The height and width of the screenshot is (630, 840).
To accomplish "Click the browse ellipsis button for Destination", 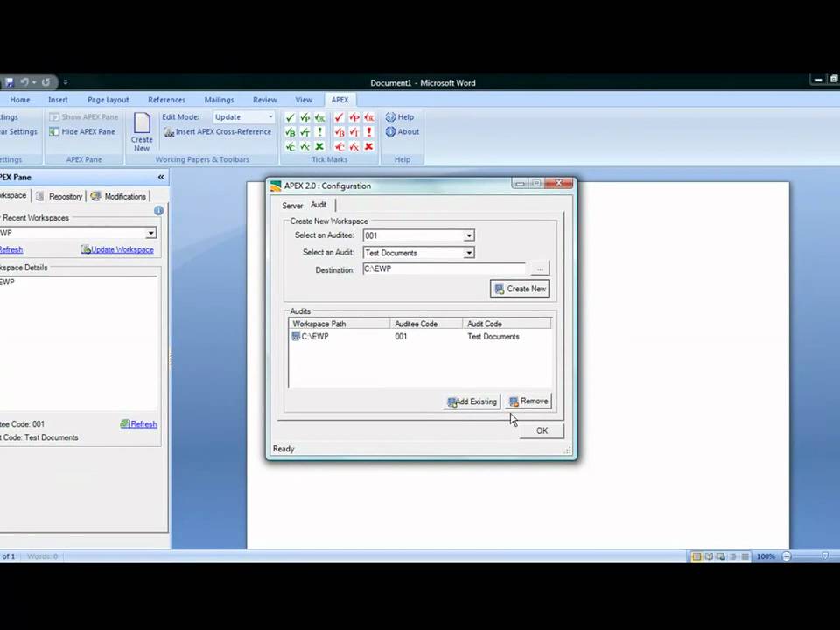I will 540,269.
